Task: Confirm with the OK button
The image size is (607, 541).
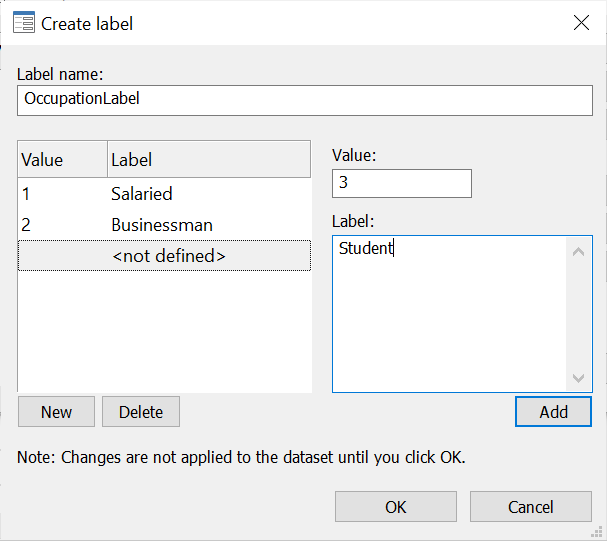Action: click(x=396, y=507)
